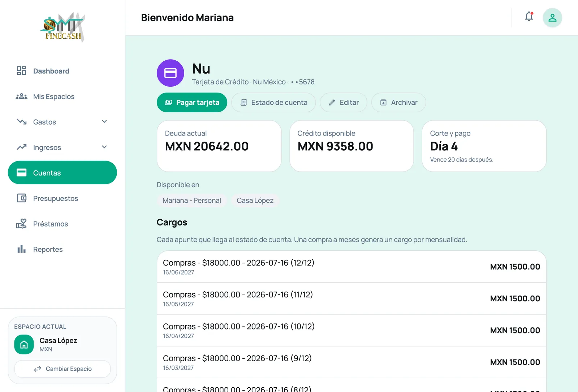Click the Préstamos hand-heart icon
The height and width of the screenshot is (392, 578).
22,224
